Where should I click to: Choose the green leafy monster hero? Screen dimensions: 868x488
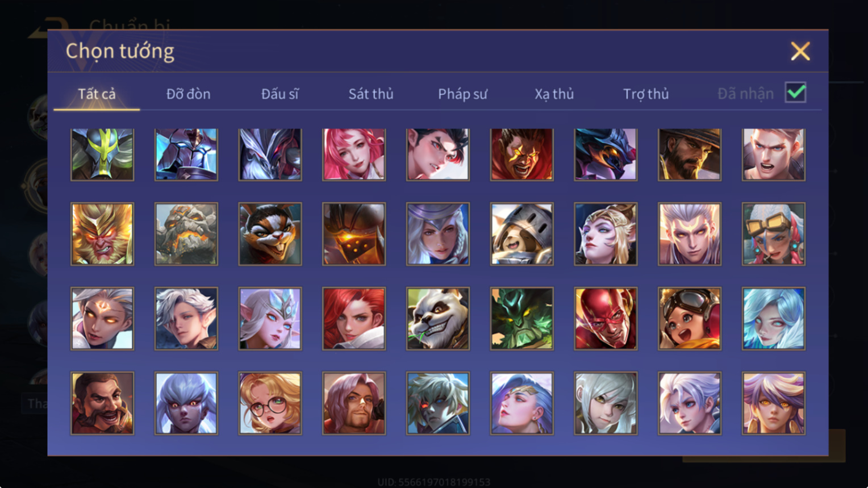click(x=522, y=318)
